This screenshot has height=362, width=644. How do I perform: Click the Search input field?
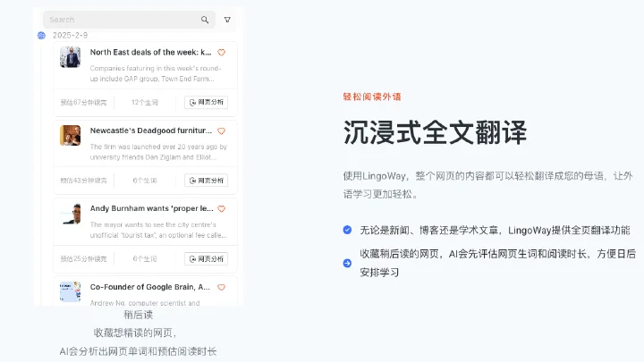[x=129, y=20]
